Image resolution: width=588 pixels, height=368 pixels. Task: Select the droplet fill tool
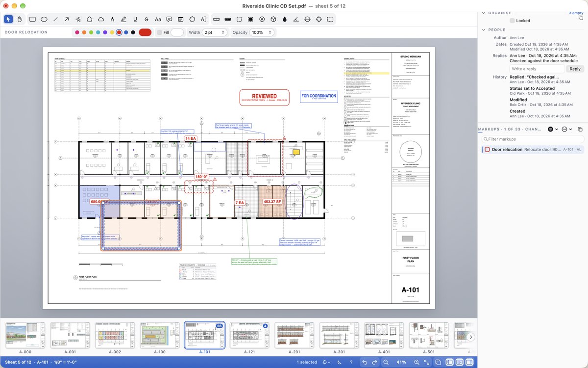[x=285, y=19]
